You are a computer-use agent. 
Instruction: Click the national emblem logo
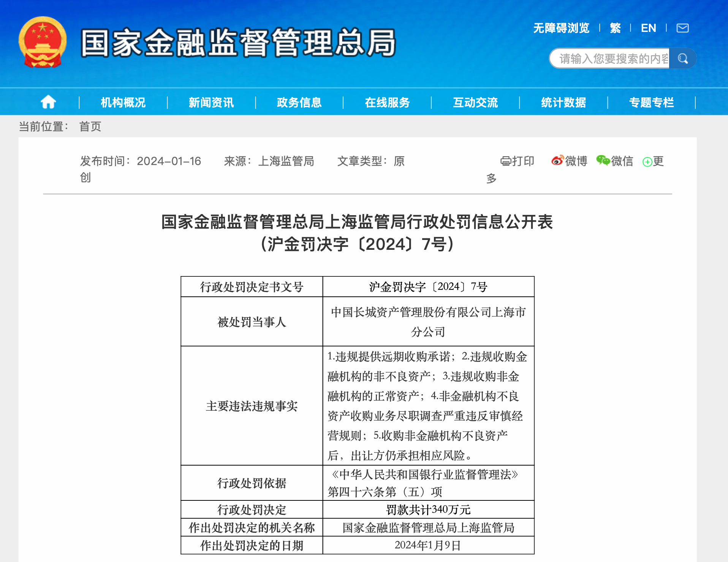tap(43, 42)
